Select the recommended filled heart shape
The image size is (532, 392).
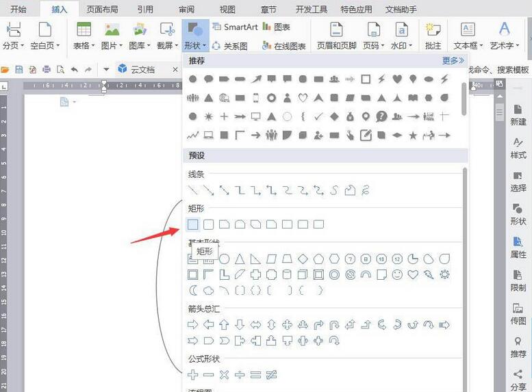pos(397,79)
